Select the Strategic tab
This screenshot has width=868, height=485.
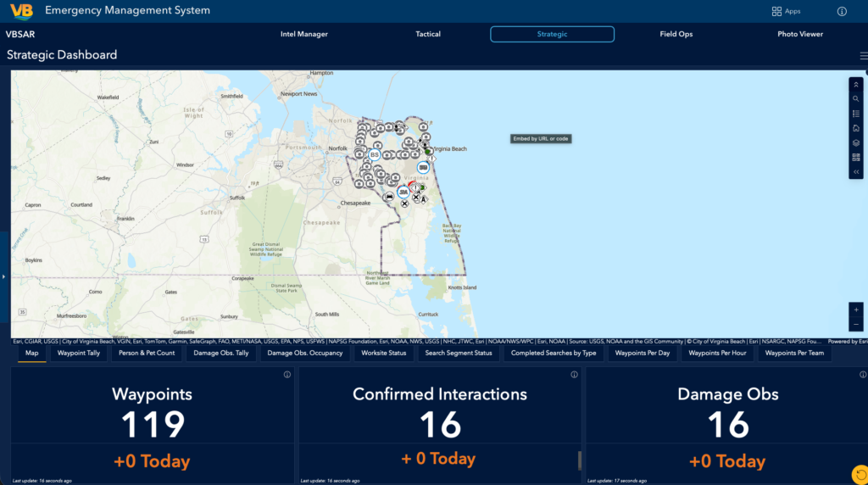(552, 34)
